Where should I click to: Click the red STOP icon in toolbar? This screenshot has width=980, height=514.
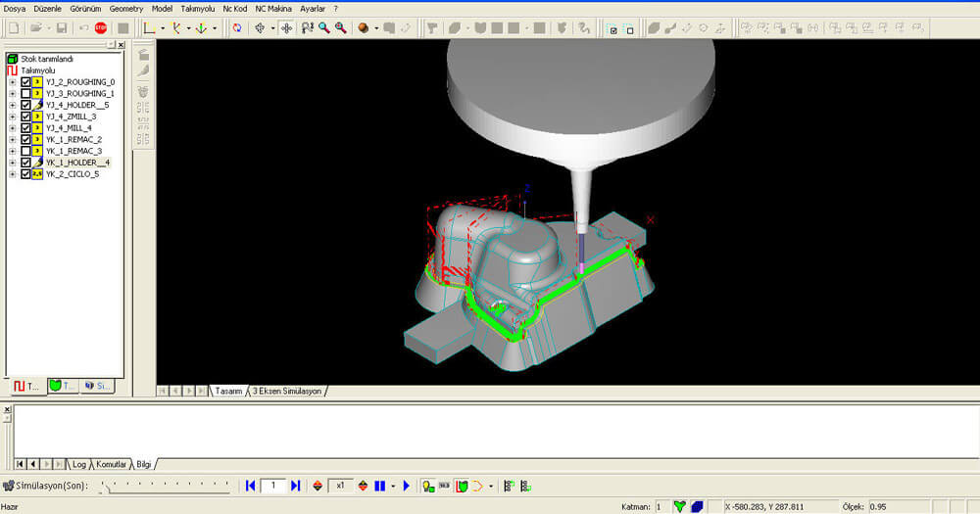pos(101,27)
